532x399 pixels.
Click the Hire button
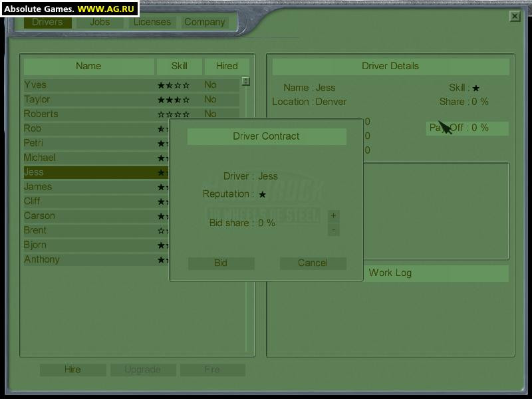click(72, 370)
